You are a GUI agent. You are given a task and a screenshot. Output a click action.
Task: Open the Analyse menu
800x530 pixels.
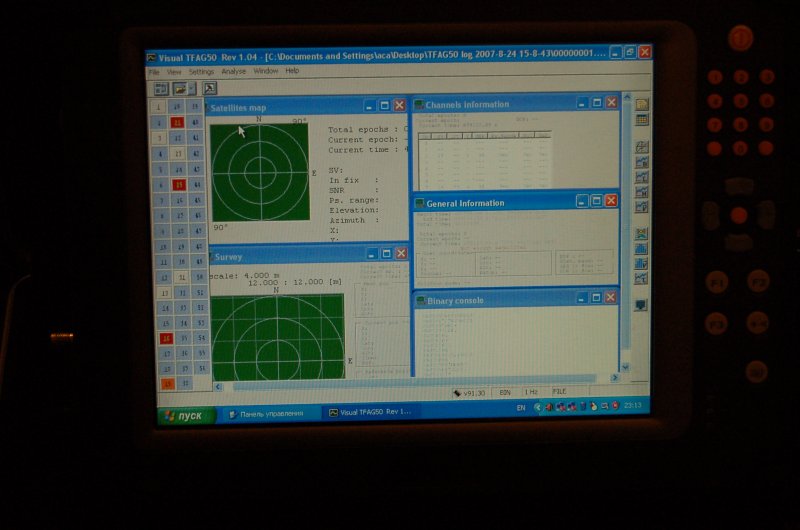click(x=234, y=71)
